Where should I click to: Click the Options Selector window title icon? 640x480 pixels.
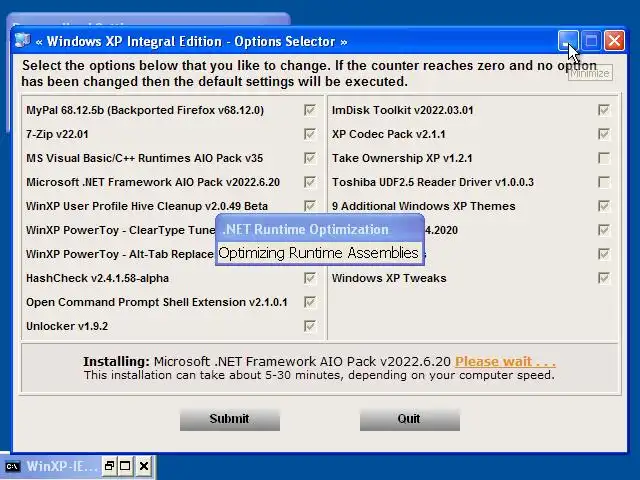(22, 41)
